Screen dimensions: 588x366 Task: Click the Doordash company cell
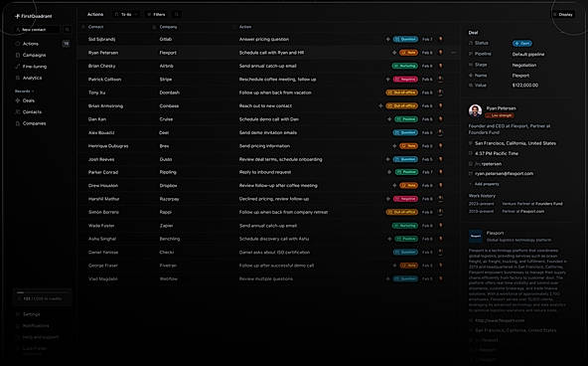tap(170, 92)
